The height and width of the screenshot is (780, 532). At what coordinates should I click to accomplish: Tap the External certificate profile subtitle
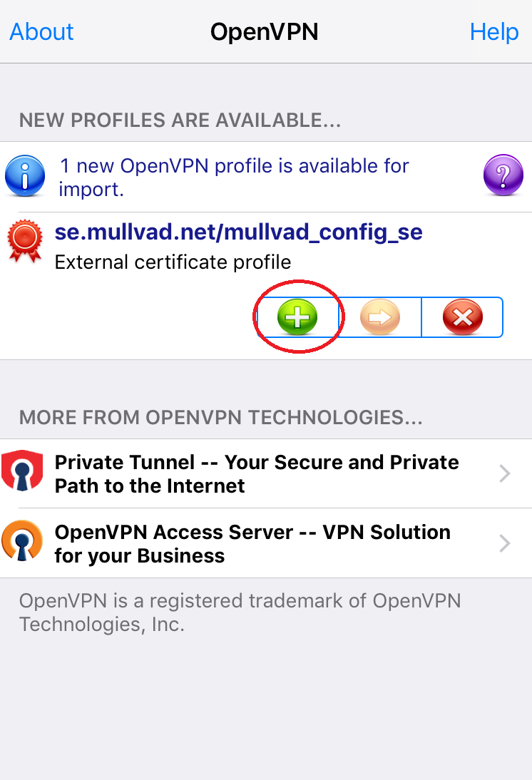pos(173,262)
